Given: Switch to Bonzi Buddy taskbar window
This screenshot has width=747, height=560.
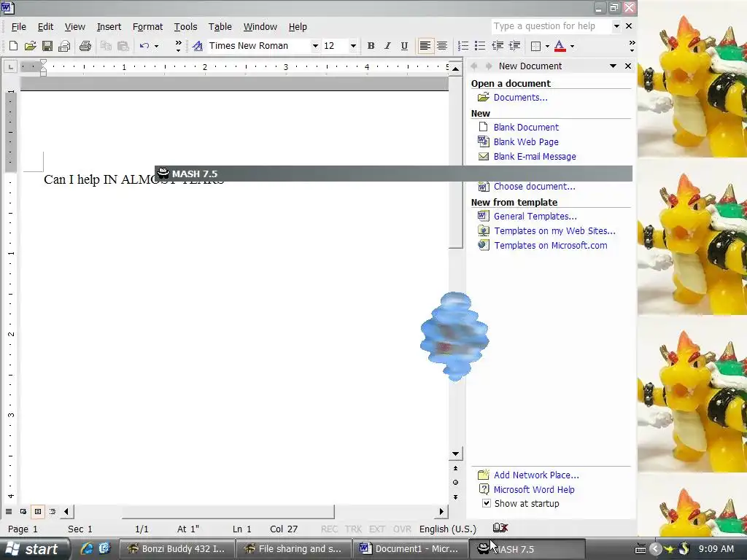Looking at the screenshot, I should pyautogui.click(x=177, y=549).
